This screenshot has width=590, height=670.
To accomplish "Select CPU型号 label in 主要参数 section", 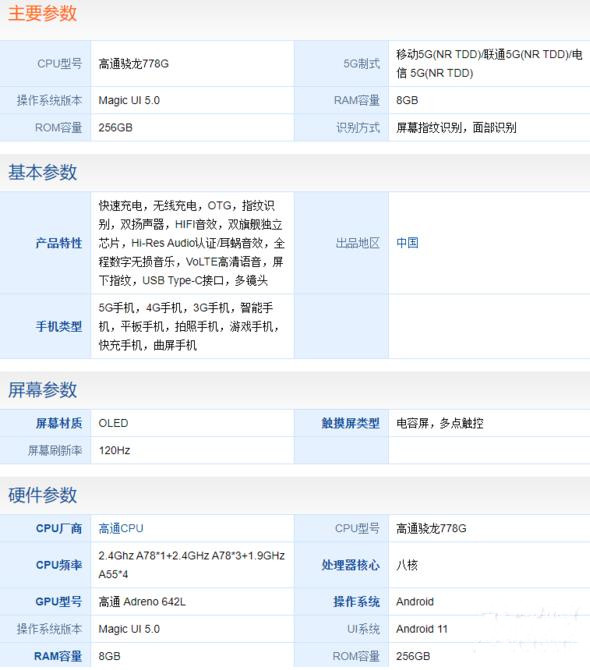I will tap(60, 64).
